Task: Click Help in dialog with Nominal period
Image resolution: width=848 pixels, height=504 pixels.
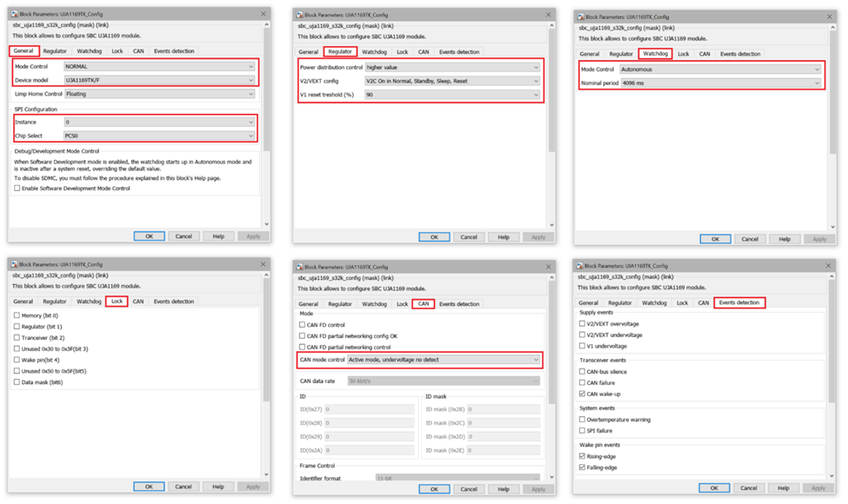Action: (x=785, y=239)
